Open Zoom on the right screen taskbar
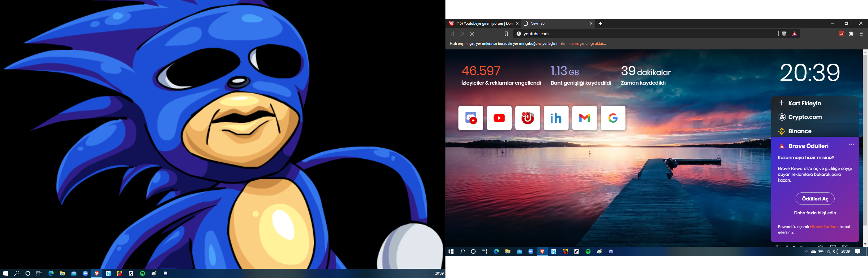868x278 pixels. (x=531, y=251)
